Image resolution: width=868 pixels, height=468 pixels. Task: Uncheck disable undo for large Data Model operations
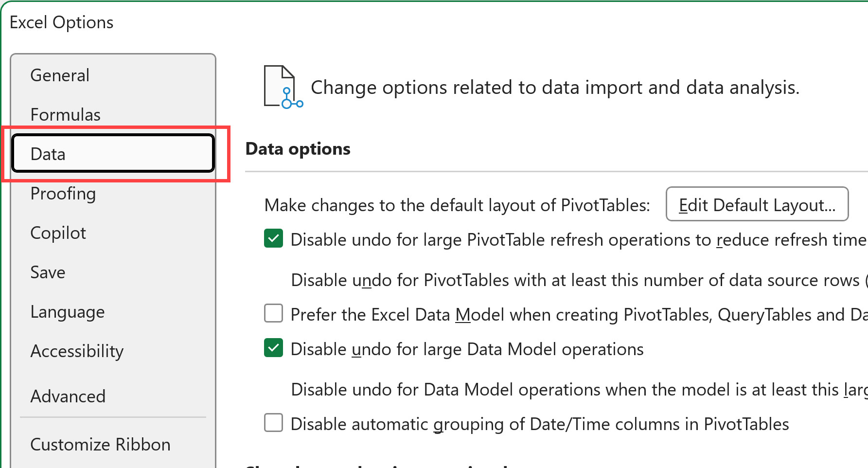pos(273,348)
